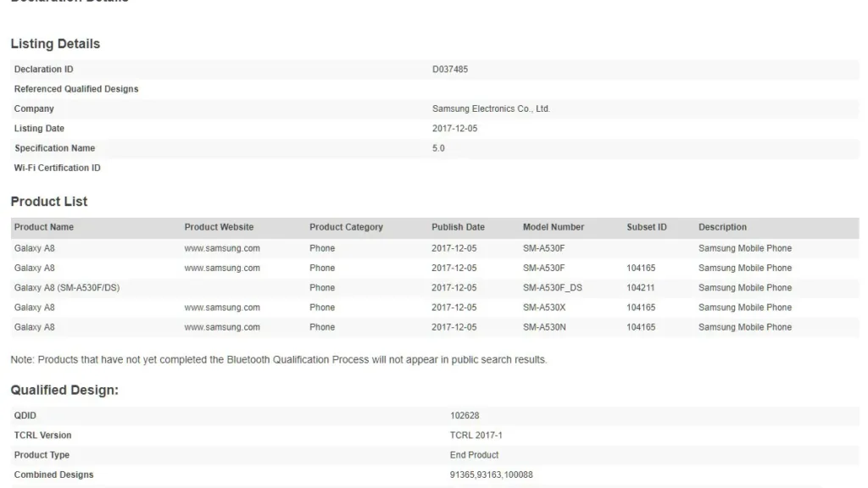Click the Qualified Design heading
This screenshot has height=488, width=868.
[64, 390]
